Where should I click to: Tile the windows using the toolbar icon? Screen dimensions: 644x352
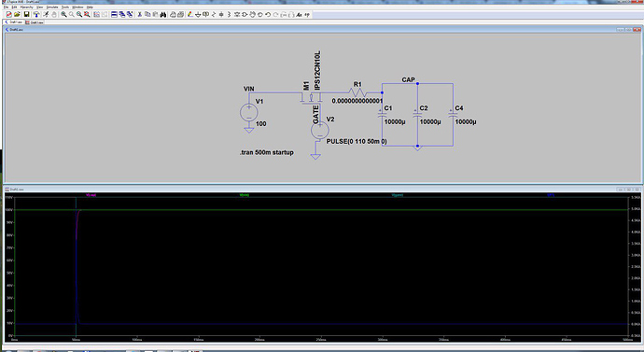114,14
